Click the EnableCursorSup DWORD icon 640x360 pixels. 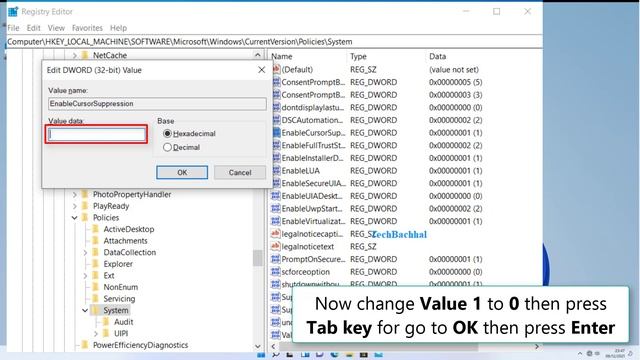[x=276, y=133]
